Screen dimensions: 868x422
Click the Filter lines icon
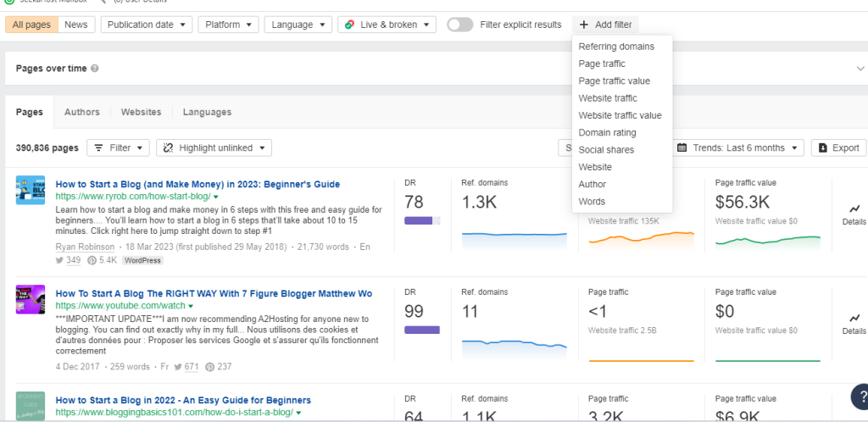pos(98,147)
